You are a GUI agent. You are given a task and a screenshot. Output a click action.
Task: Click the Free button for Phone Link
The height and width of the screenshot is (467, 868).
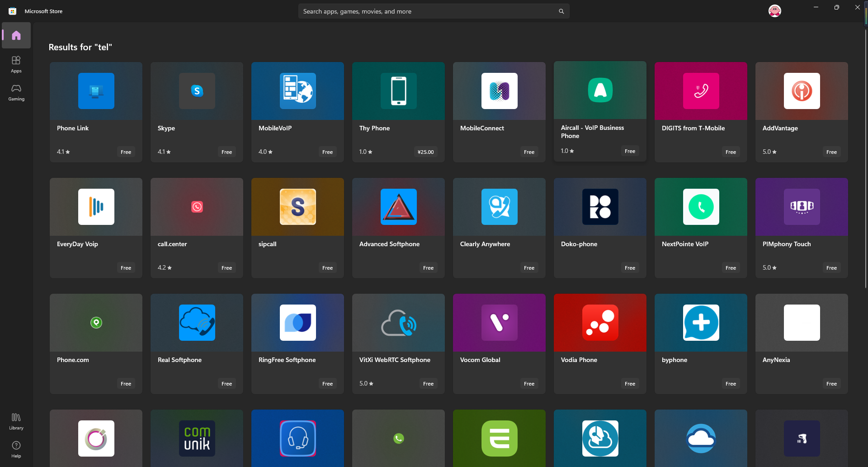click(x=126, y=152)
